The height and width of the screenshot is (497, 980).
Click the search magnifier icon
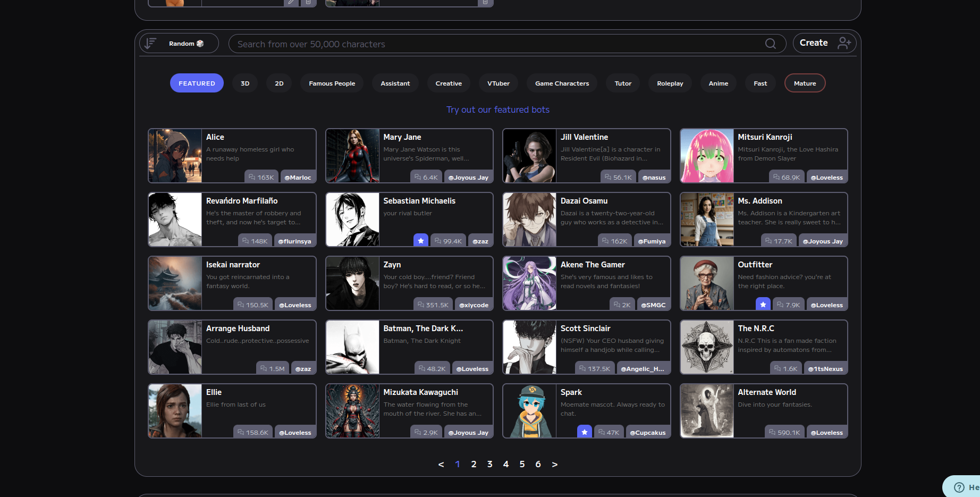[770, 44]
